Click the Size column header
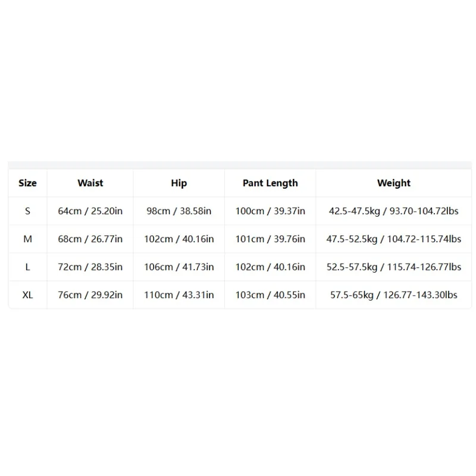The image size is (476, 476). (x=27, y=183)
